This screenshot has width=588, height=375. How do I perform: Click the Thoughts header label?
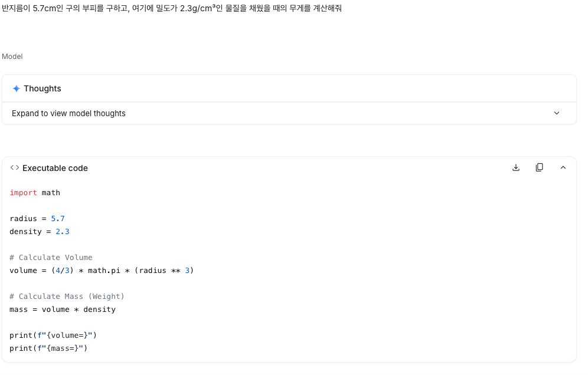[x=42, y=88]
